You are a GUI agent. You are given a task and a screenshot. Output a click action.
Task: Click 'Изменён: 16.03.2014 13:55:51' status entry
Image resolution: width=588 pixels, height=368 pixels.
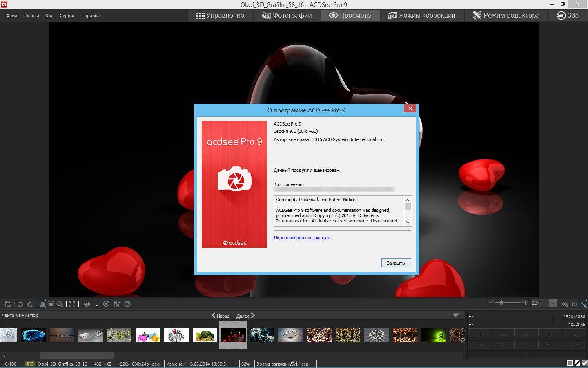coord(197,364)
